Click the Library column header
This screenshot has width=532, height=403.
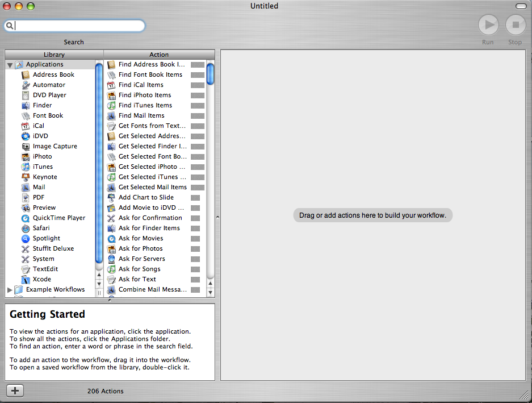pos(55,55)
